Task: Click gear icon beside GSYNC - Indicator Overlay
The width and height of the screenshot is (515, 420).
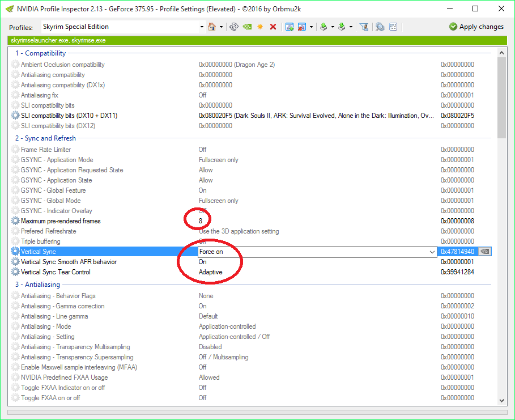Action: [15, 211]
